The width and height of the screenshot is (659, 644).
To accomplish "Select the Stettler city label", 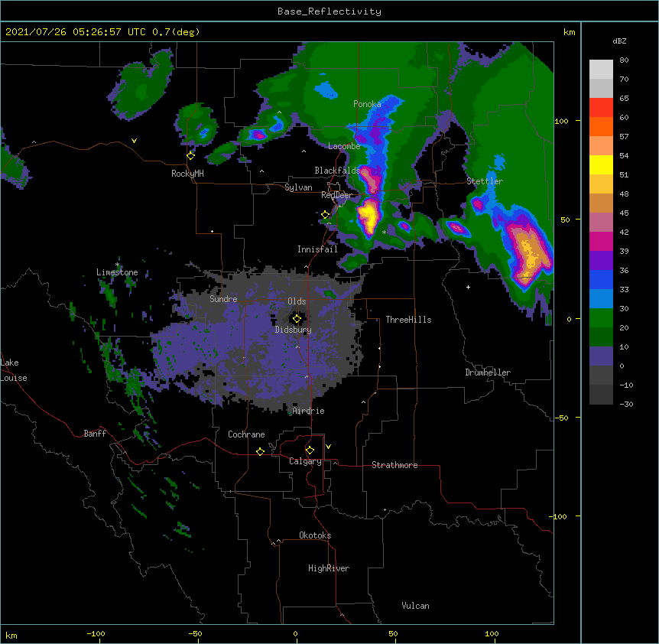I will coord(485,181).
